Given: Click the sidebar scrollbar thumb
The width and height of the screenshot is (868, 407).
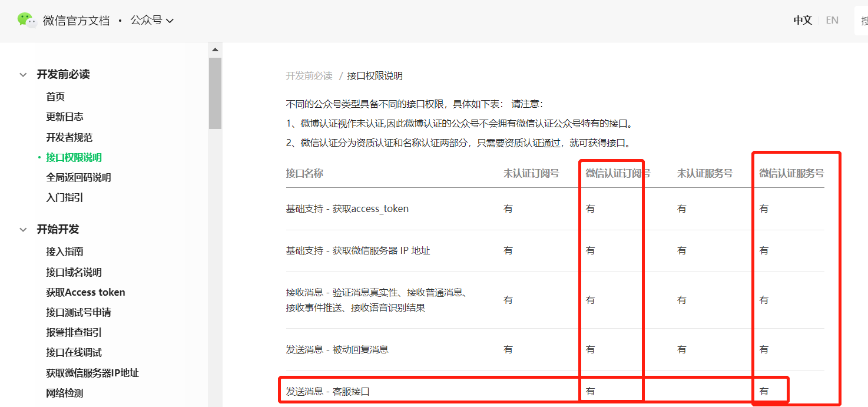Looking at the screenshot, I should (x=215, y=93).
